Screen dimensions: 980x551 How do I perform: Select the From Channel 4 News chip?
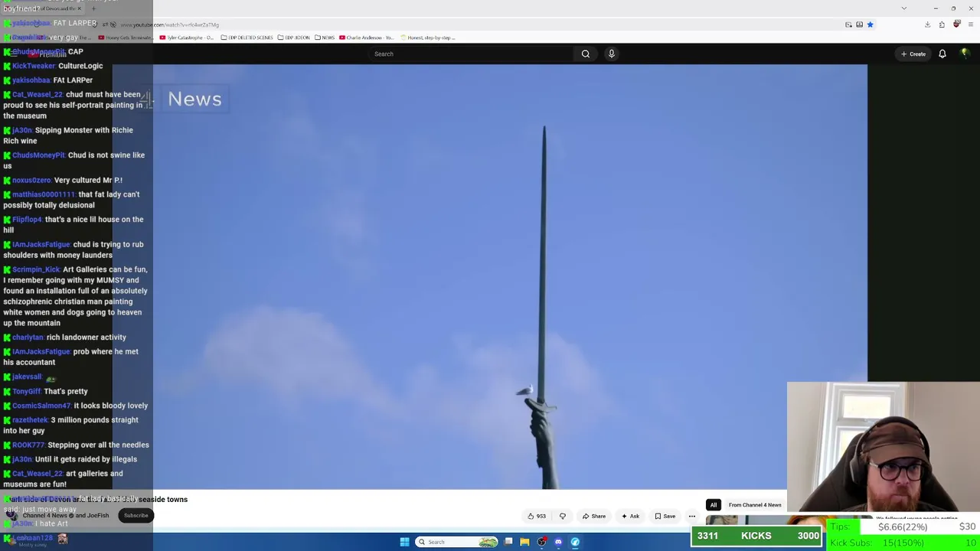click(x=755, y=505)
